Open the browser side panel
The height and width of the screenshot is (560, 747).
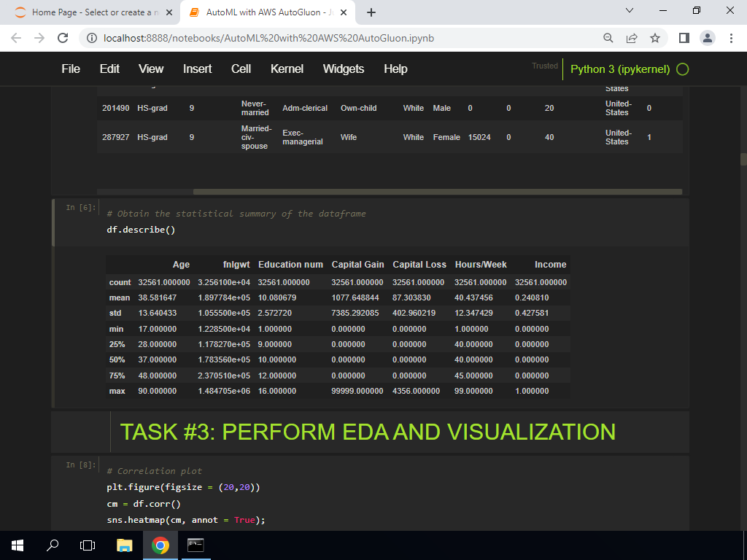click(684, 38)
